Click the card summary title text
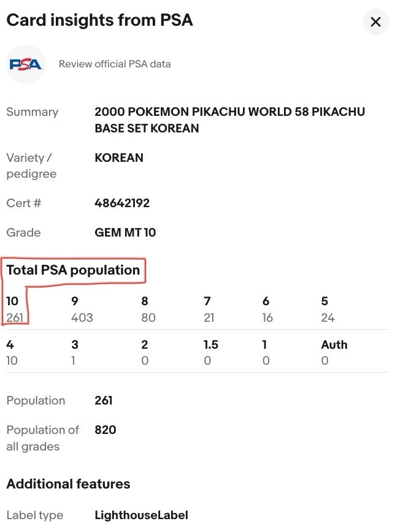Viewport: 395px width, 532px height. [229, 120]
